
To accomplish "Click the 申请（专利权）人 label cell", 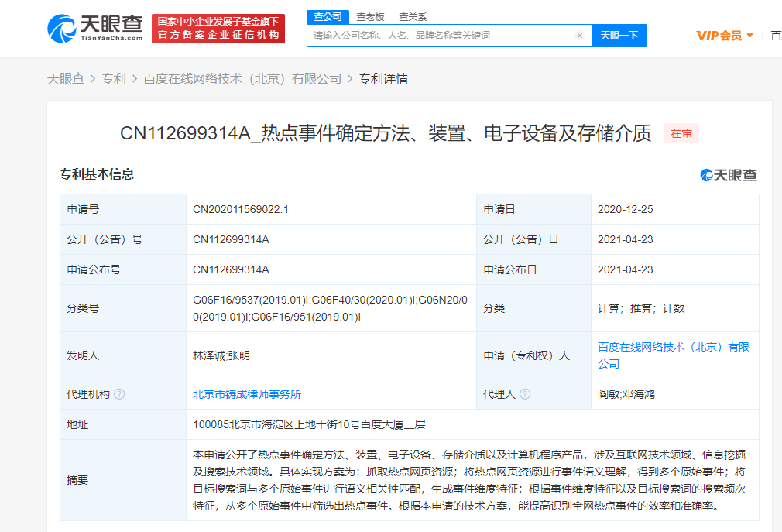I will (533, 355).
